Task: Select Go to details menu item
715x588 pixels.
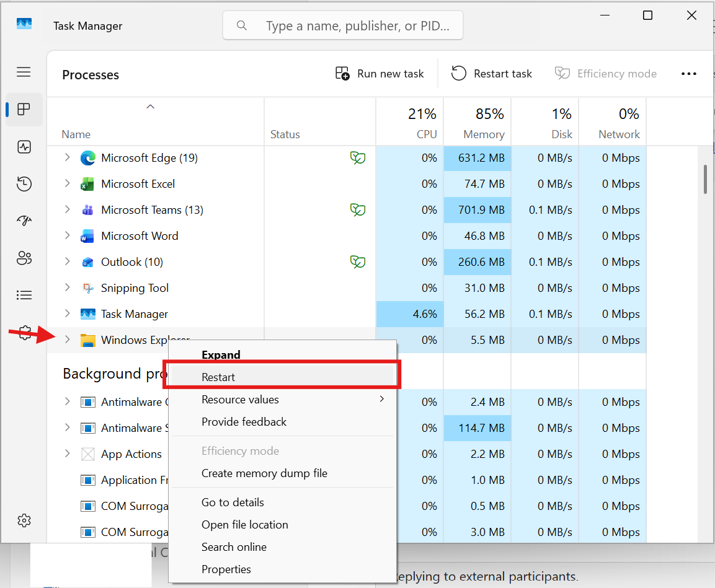Action: pos(282,502)
